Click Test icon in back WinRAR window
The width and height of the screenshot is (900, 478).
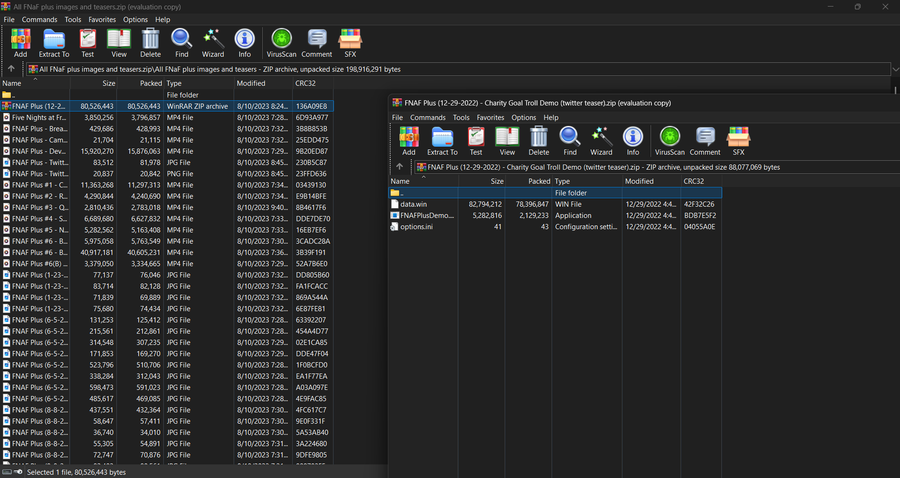(x=87, y=43)
